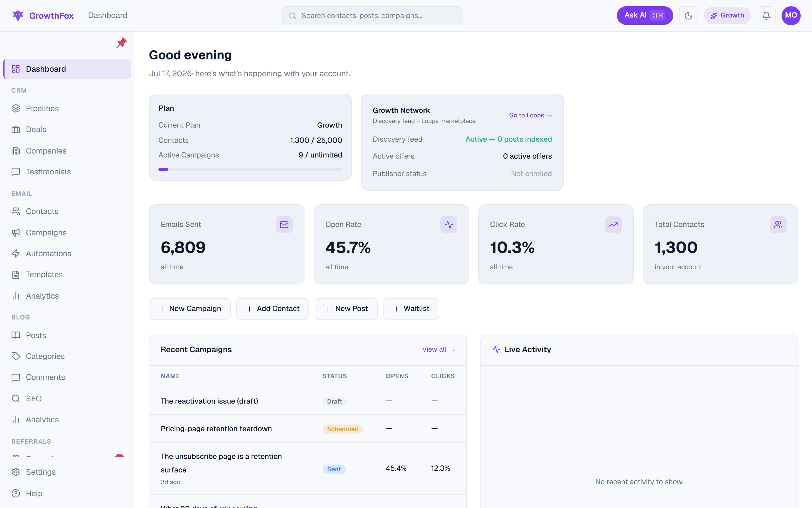Image resolution: width=812 pixels, height=508 pixels.
Task: Click the Growth plan badge
Action: (x=727, y=16)
